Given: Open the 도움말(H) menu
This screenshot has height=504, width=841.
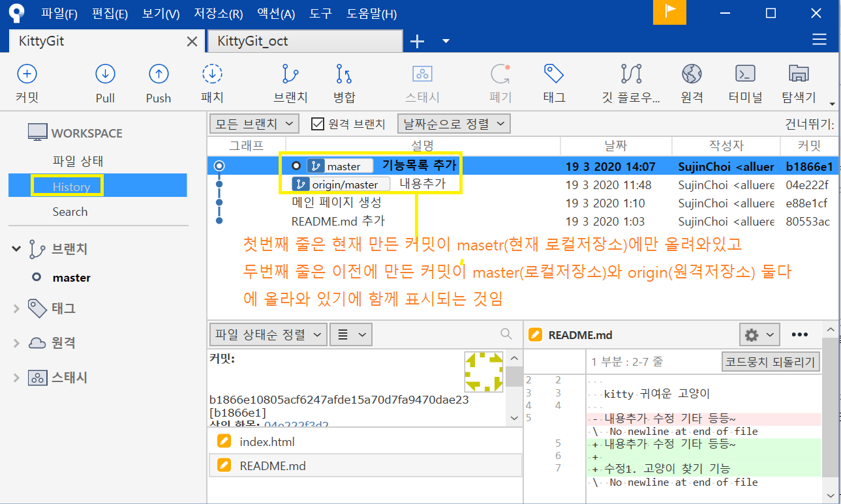Looking at the screenshot, I should pyautogui.click(x=371, y=14).
